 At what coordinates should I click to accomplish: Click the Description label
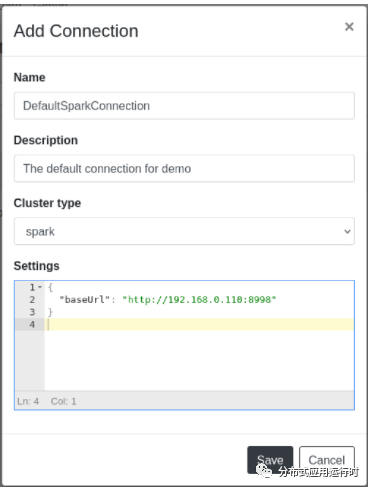46,140
